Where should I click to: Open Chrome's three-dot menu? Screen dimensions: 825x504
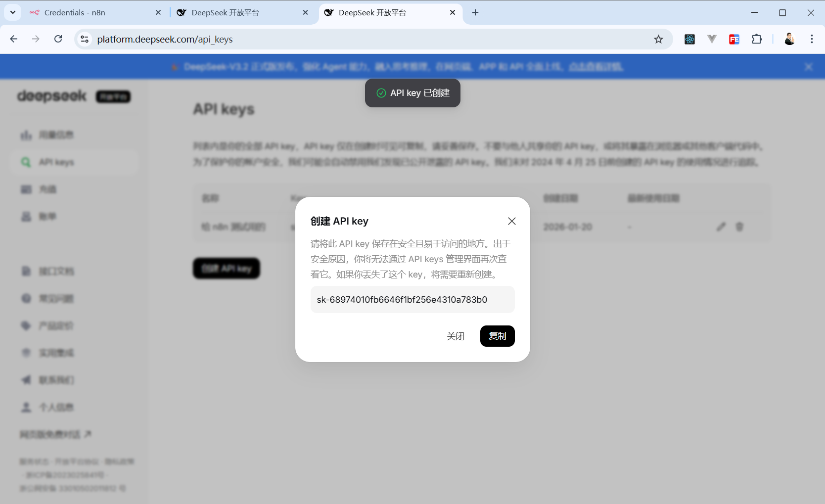(x=812, y=39)
